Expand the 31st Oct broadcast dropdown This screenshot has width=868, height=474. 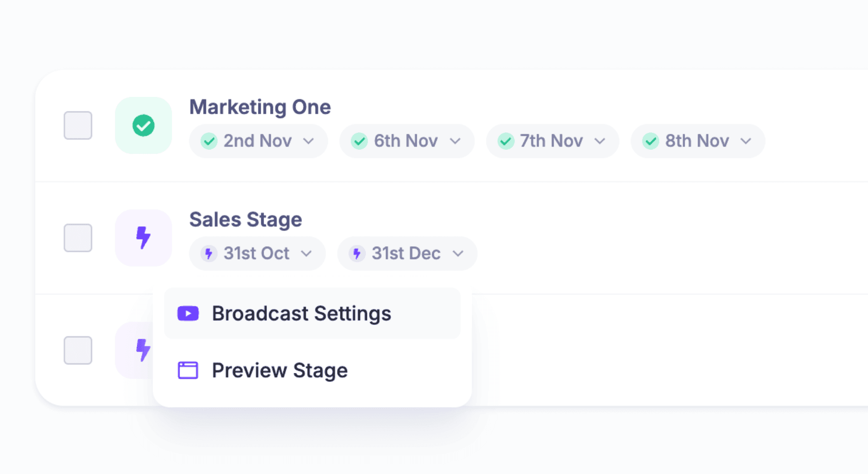pyautogui.click(x=307, y=254)
